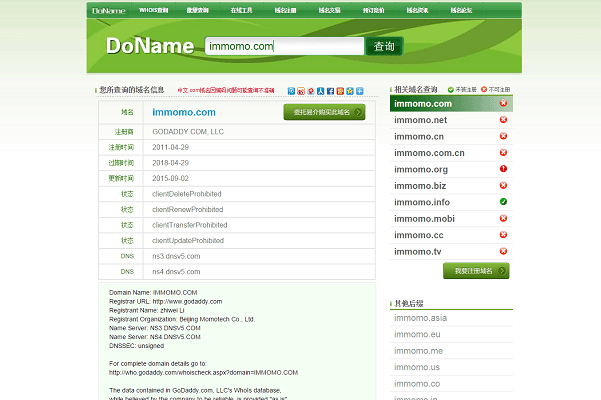Open the blue immomo.com domain link
This screenshot has height=400, width=601.
tap(184, 112)
